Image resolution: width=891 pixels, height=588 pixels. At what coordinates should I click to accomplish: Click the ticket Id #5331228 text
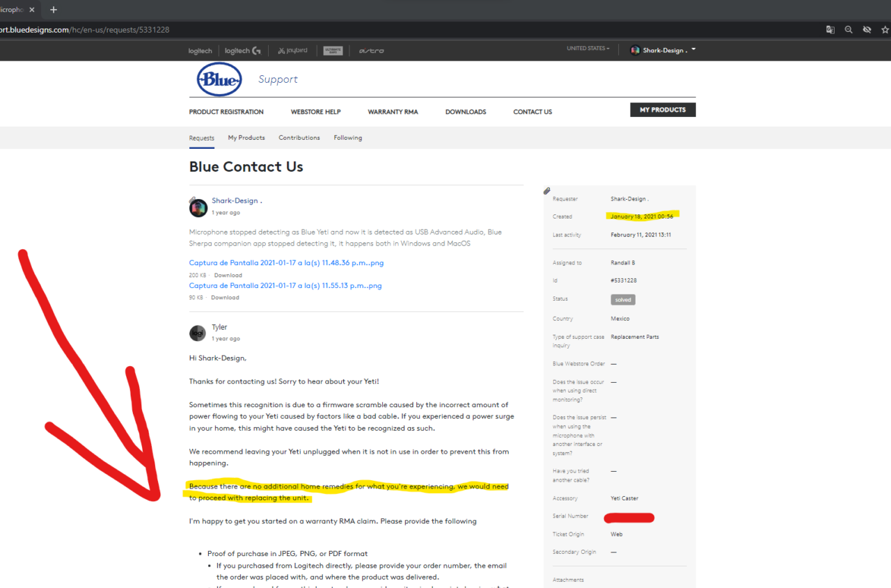(x=624, y=280)
